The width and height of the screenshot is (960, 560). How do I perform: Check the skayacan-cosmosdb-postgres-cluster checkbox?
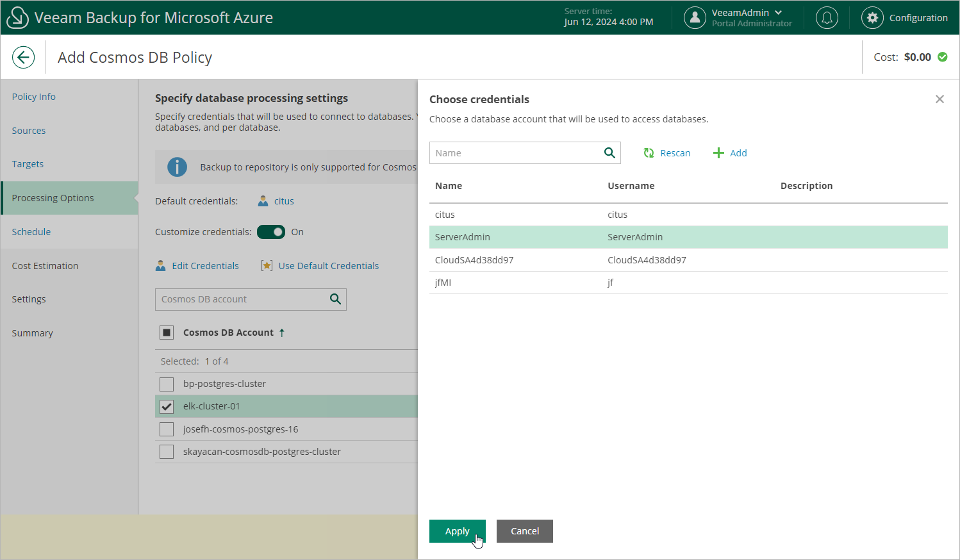[x=167, y=452]
